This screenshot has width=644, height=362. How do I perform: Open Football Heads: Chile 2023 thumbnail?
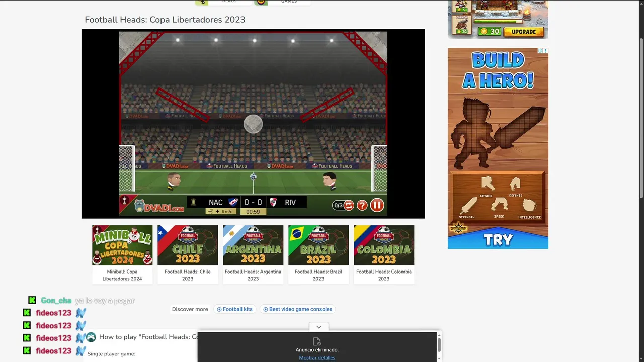click(188, 245)
